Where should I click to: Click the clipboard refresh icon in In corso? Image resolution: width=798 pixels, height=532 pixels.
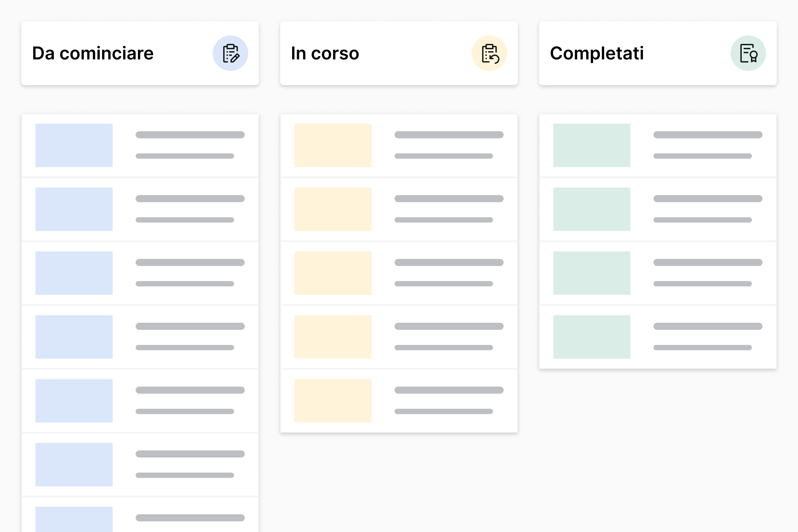(489, 53)
